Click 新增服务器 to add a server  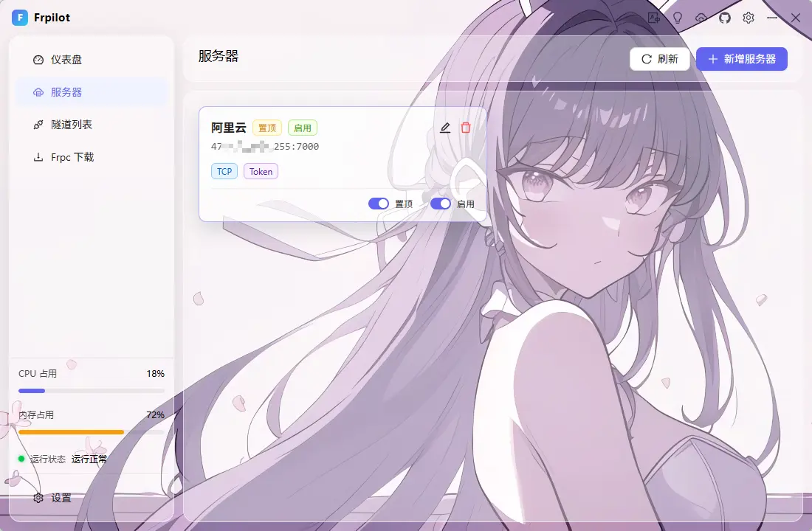pos(742,59)
